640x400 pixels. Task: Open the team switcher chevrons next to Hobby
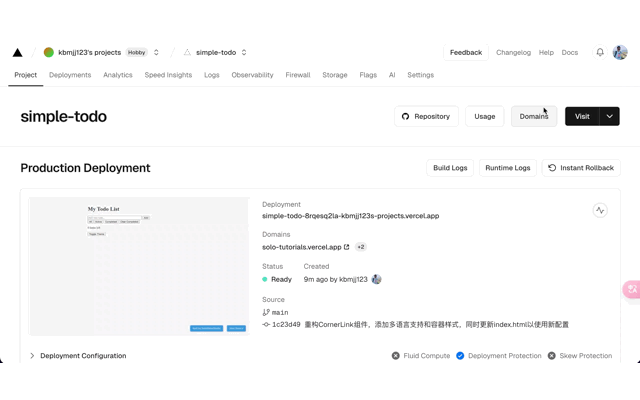click(x=156, y=52)
